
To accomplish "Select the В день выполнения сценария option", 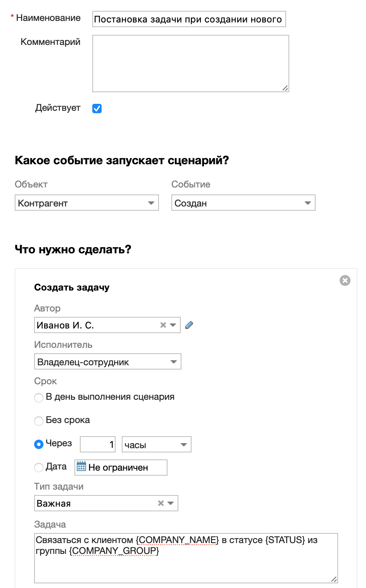I will click(x=39, y=397).
